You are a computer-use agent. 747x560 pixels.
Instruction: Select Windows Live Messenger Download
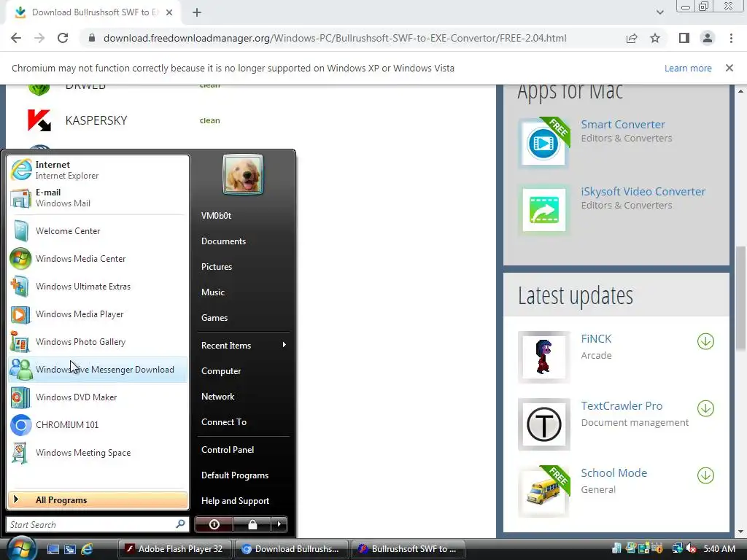(x=98, y=370)
